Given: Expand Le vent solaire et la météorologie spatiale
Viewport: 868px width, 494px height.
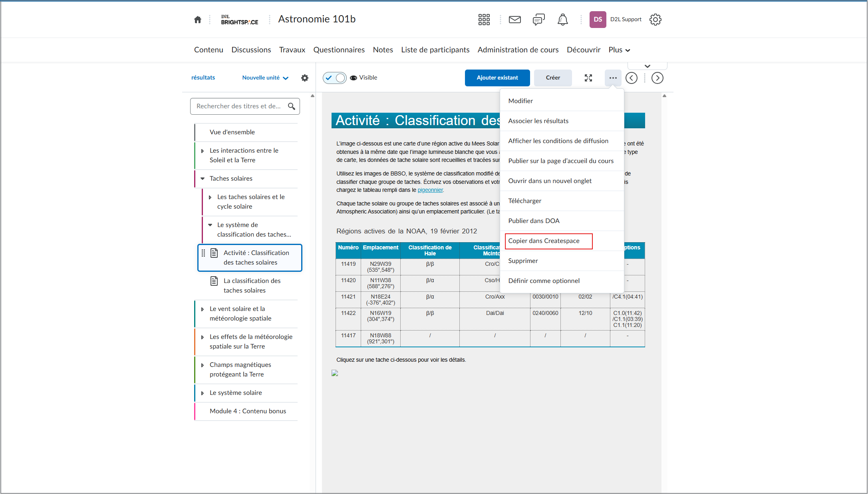Looking at the screenshot, I should point(203,309).
